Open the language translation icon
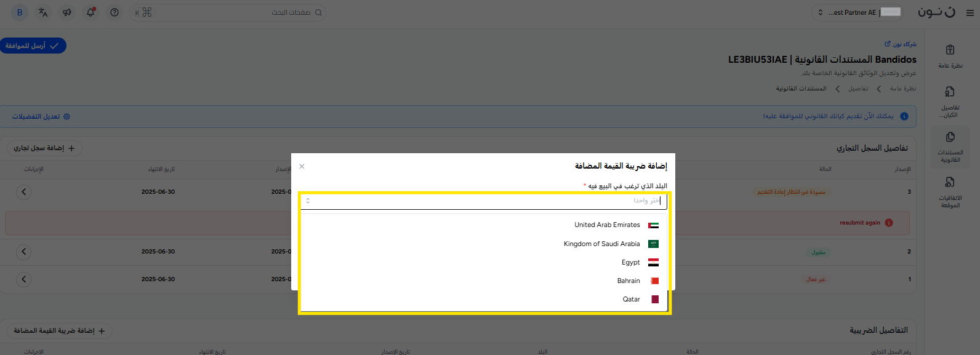The width and height of the screenshot is (980, 355). (43, 12)
